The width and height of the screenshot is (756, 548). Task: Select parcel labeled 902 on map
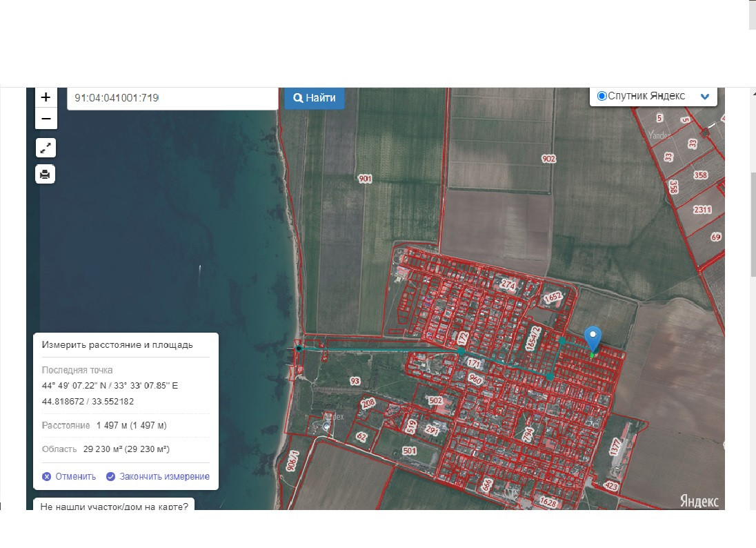pos(548,159)
